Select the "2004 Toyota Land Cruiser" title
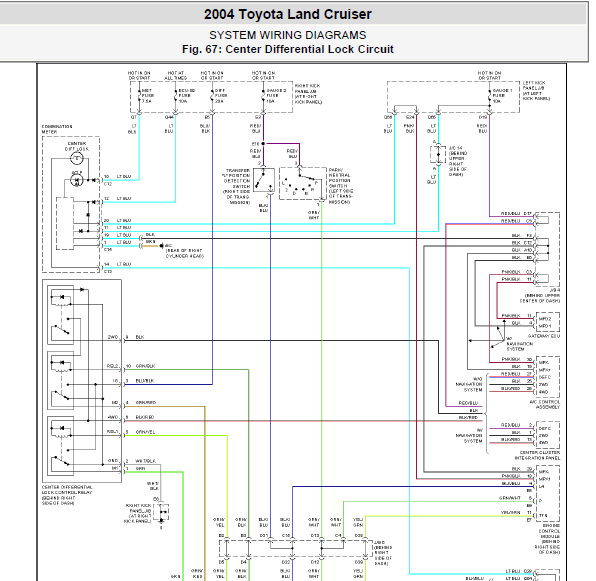The width and height of the screenshot is (596, 581). 288,14
